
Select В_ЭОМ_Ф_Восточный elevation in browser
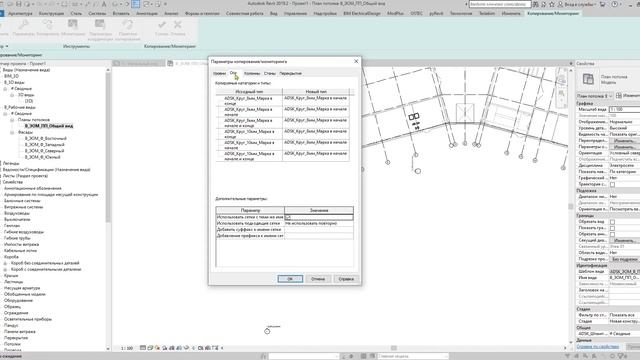pos(45,138)
